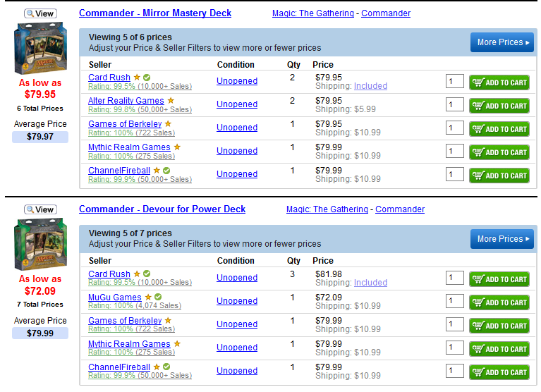Viewport: 541px width, 392px height.
Task: Click As low as $72.09 price text
Action: point(40,285)
